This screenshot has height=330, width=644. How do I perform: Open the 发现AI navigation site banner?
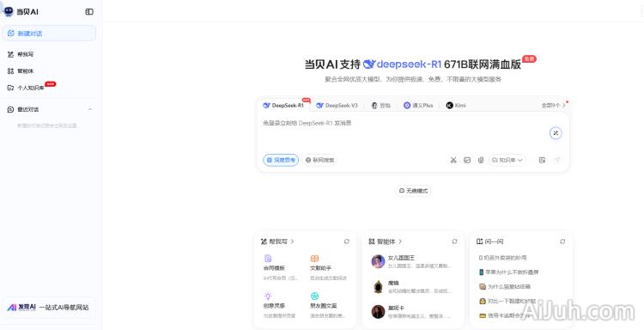(49, 308)
